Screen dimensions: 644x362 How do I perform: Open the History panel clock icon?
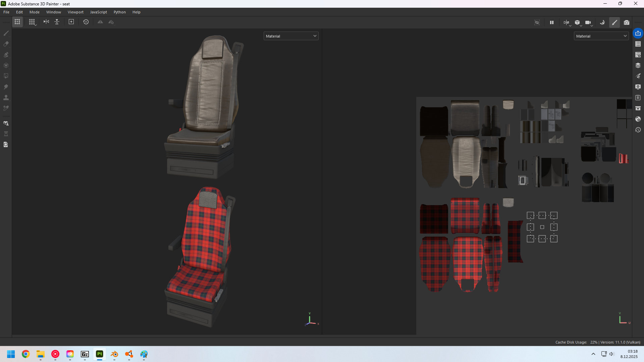638,130
